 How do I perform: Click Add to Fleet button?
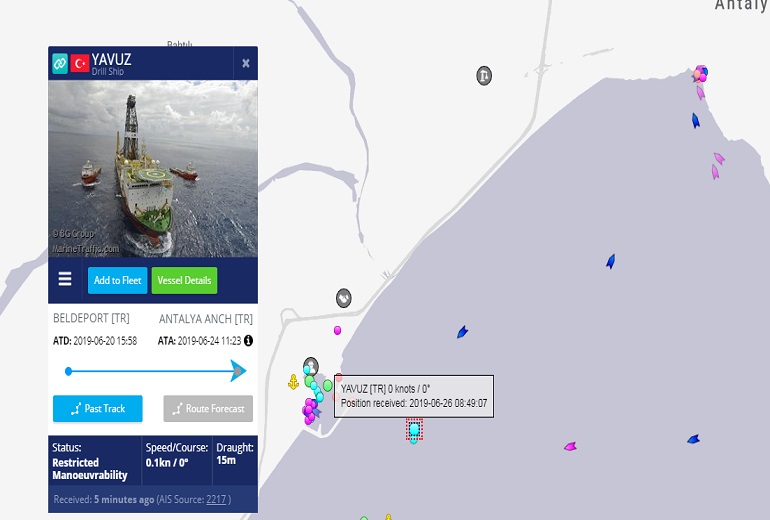point(117,280)
